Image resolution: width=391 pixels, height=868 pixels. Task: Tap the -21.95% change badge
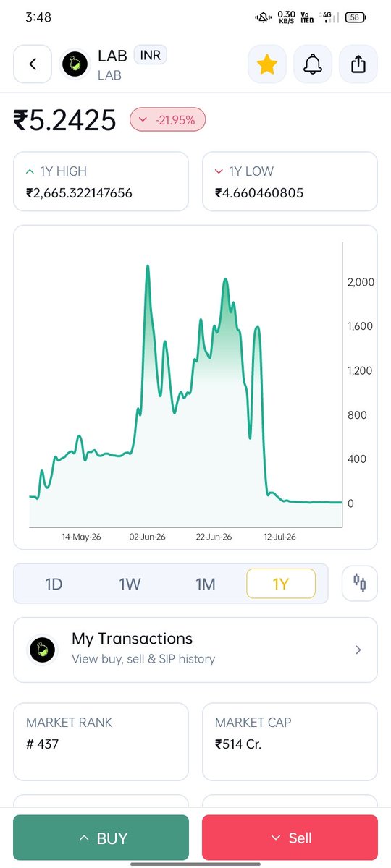pos(168,120)
